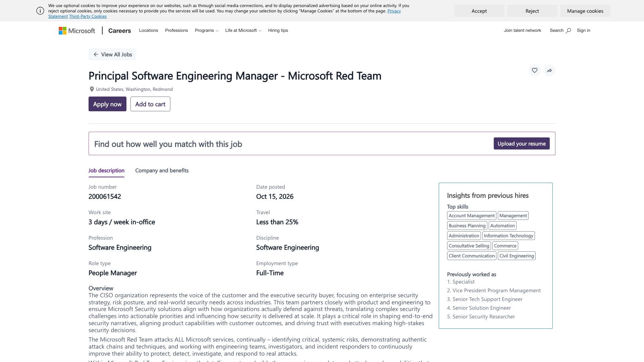
Task: Click job number 200061542
Action: coord(105,196)
